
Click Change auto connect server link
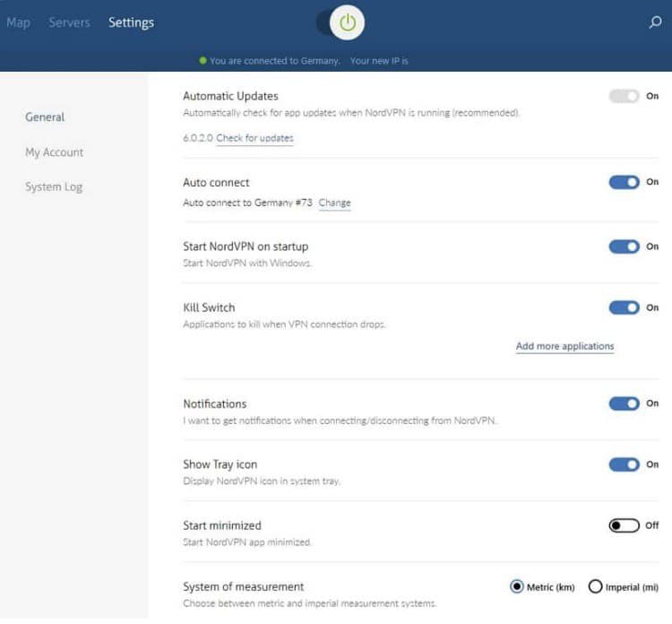tap(335, 203)
